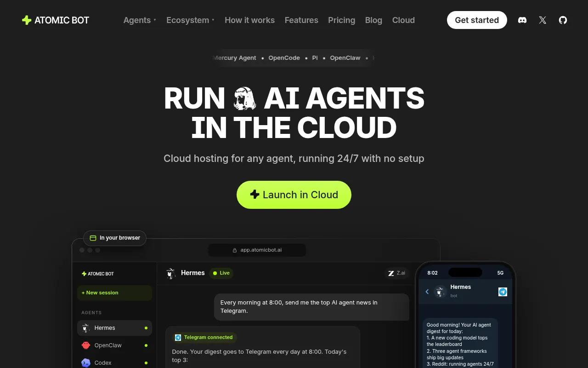The height and width of the screenshot is (368, 588).
Task: Click the Live status badge
Action: click(221, 273)
